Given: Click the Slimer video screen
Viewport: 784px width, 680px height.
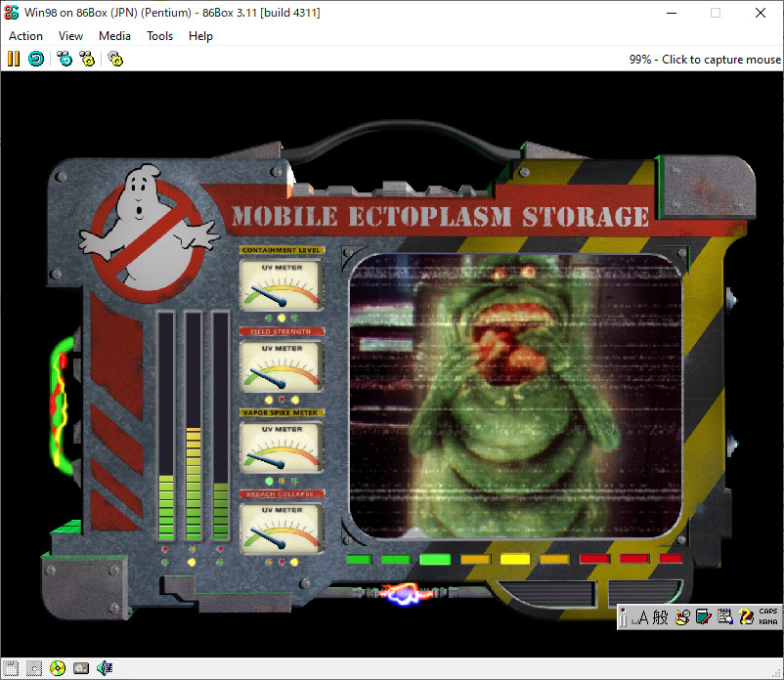Looking at the screenshot, I should click(x=515, y=397).
